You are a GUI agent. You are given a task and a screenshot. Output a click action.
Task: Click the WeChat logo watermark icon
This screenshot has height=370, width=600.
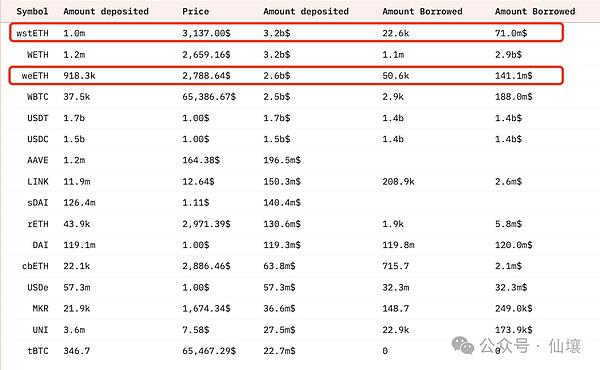pos(463,345)
